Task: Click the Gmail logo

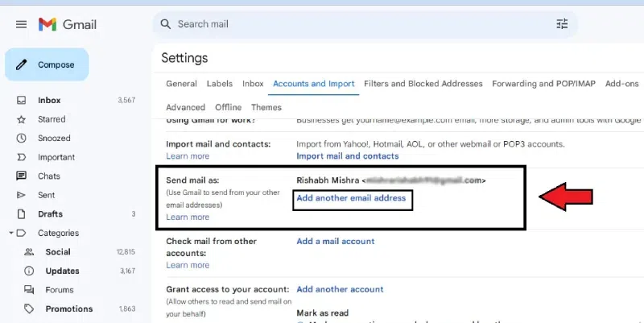Action: click(x=68, y=24)
